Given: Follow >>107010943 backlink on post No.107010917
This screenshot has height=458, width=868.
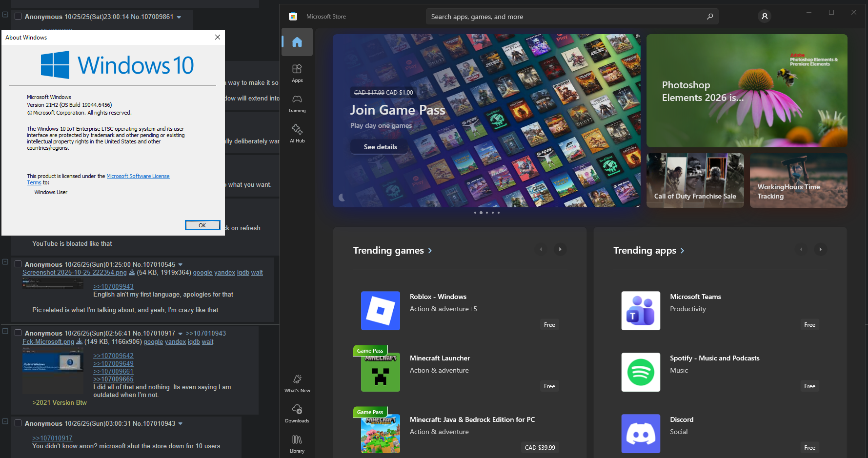Looking at the screenshot, I should pyautogui.click(x=206, y=333).
